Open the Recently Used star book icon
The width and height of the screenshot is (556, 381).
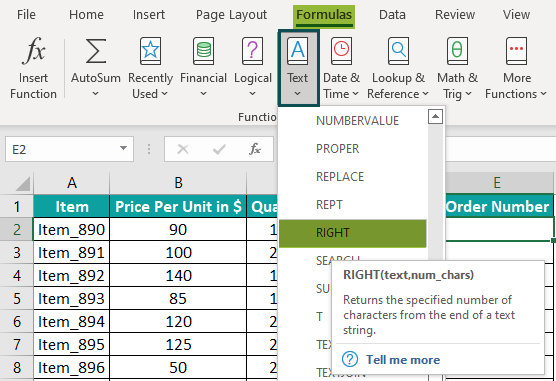[150, 51]
